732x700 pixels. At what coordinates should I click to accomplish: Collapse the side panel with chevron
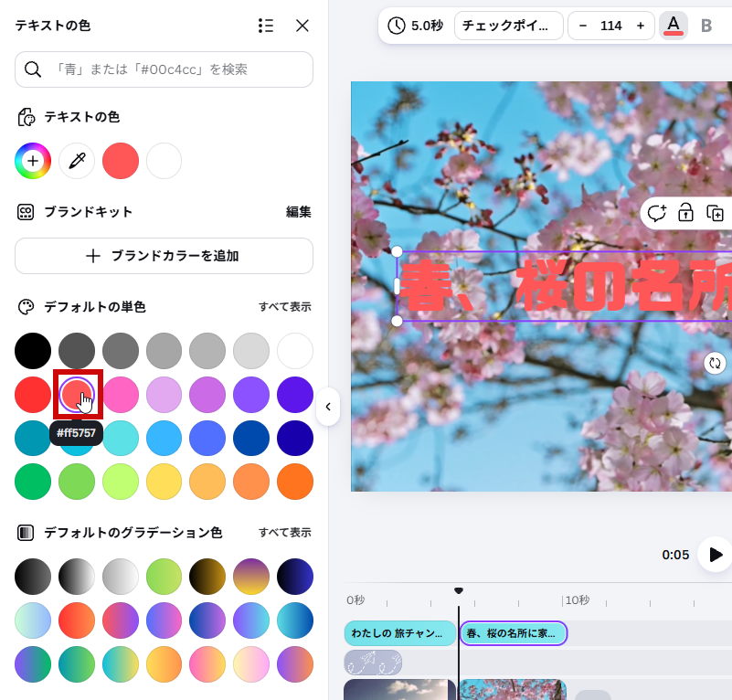[328, 407]
